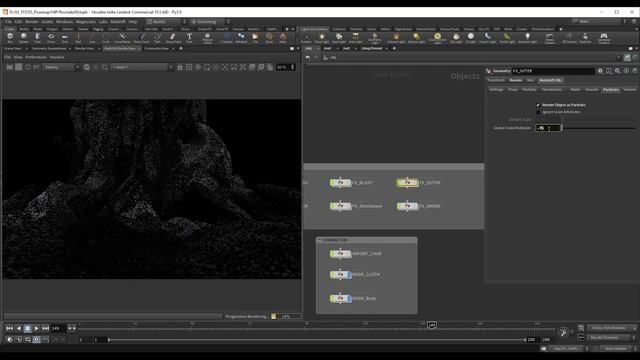Click the parameter info icon
Screen dimensions: 640x360
click(626, 71)
